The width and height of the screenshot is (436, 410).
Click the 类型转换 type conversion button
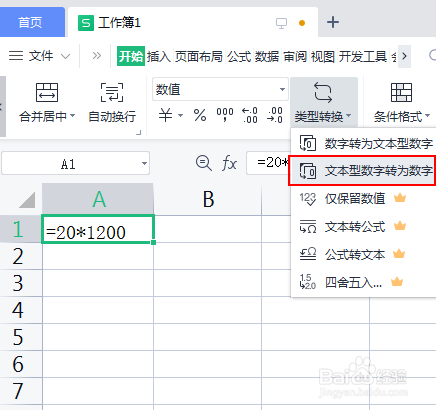323,102
